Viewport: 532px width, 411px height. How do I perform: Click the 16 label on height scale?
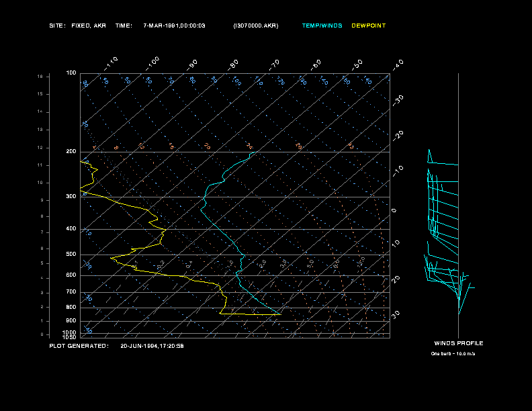[40, 77]
